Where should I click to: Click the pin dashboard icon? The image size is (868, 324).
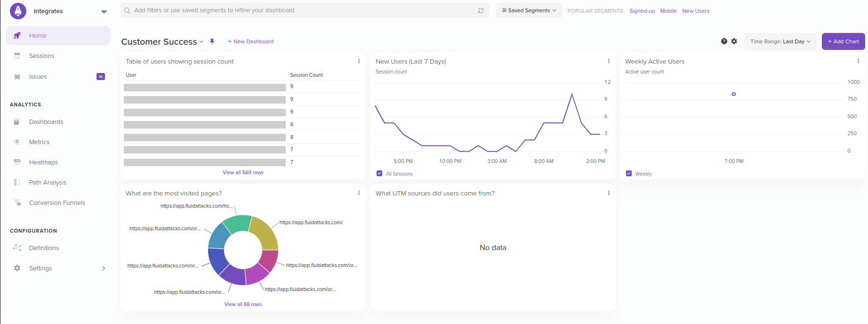[x=212, y=41]
